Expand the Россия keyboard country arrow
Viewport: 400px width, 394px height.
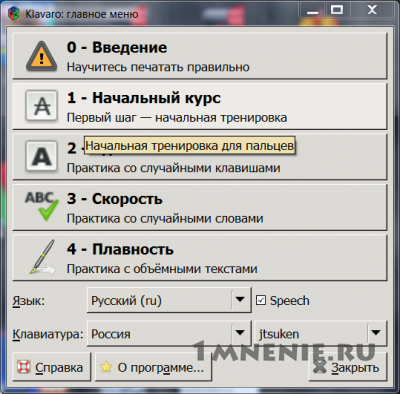[x=240, y=333]
